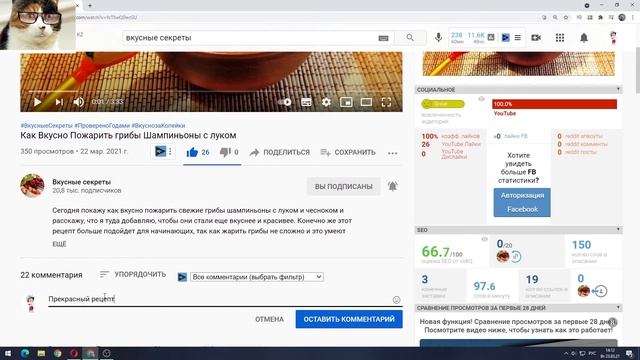Dislike the video

tap(229, 152)
